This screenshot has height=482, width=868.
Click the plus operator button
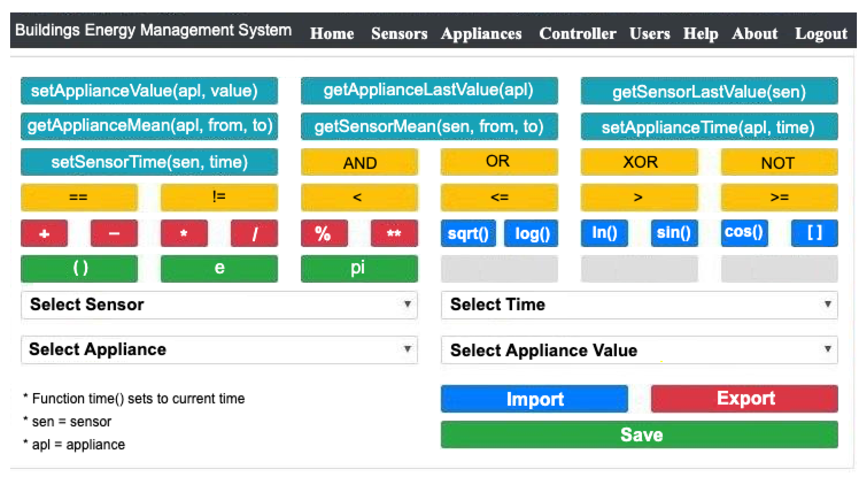pos(44,233)
